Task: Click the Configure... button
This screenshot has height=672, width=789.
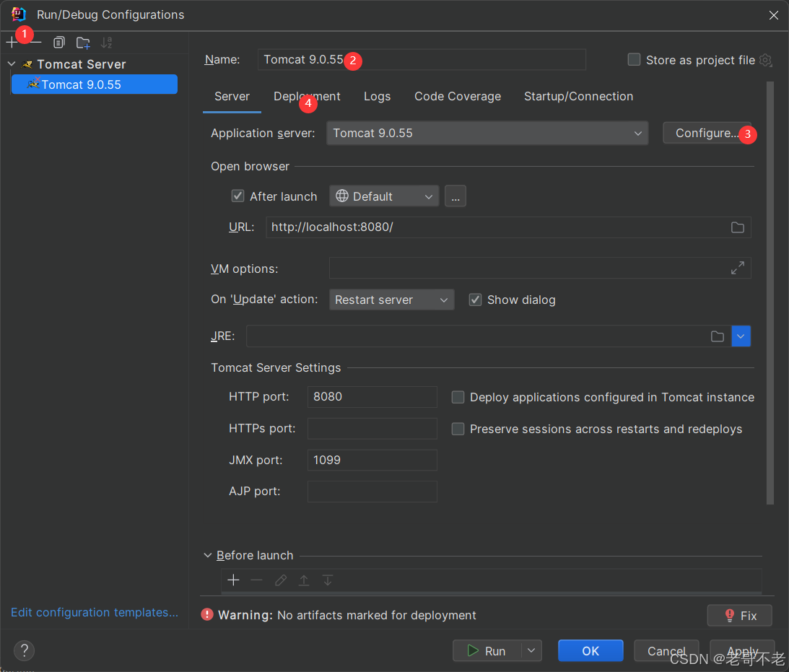Action: pyautogui.click(x=707, y=134)
